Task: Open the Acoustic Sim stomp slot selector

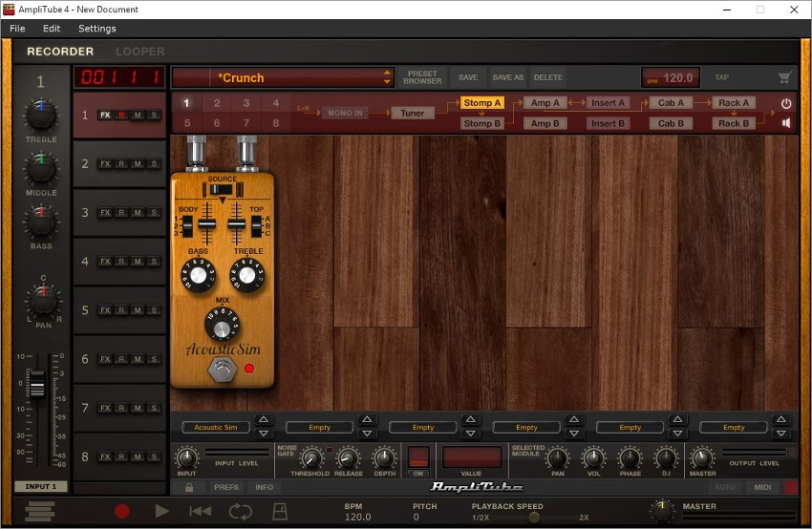Action: 216,428
